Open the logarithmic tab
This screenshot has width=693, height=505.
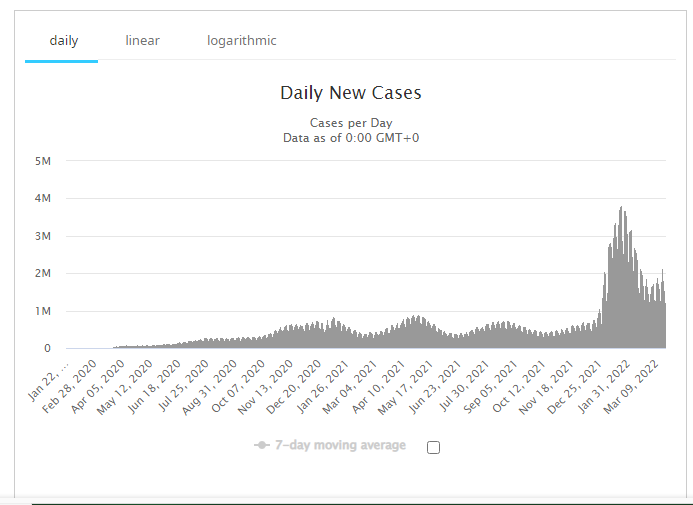(x=241, y=41)
